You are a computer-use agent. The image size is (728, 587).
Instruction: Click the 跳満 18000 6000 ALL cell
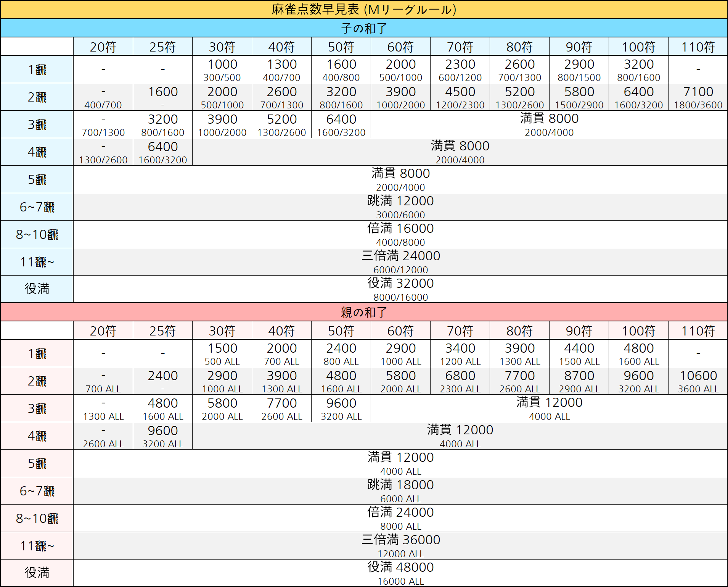pyautogui.click(x=400, y=491)
